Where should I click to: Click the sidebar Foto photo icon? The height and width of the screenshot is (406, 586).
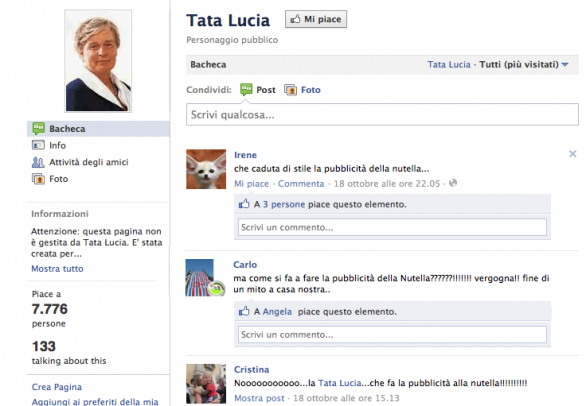click(x=38, y=179)
